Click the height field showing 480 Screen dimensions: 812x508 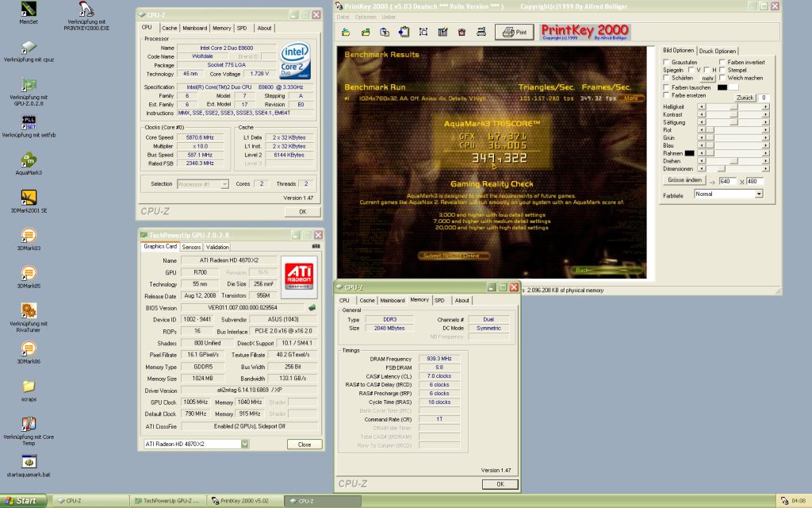(755, 182)
